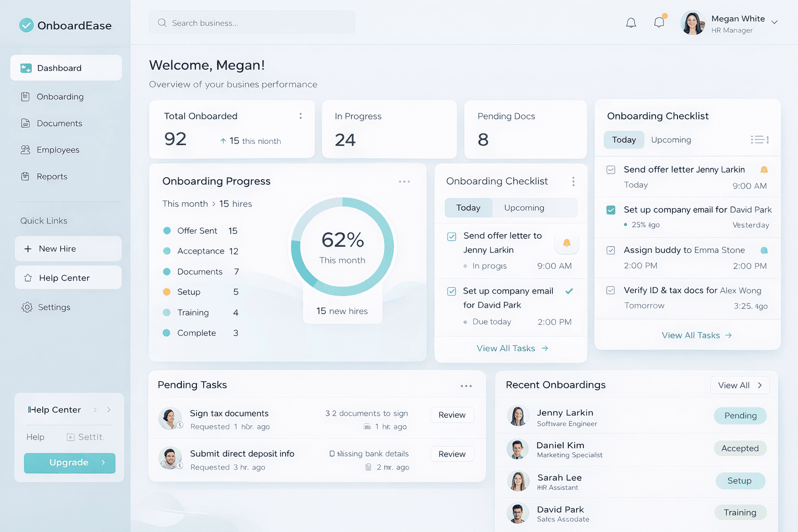Screen dimensions: 798x532
Task: Click the list view icon on Onboarding Checklist
Action: (759, 139)
